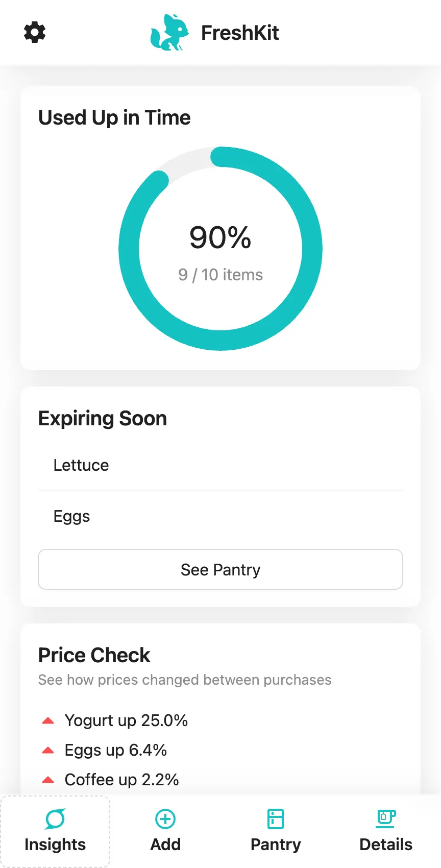Screen dimensions: 441x868
Task: Select the Details cup icon
Action: [x=386, y=818]
